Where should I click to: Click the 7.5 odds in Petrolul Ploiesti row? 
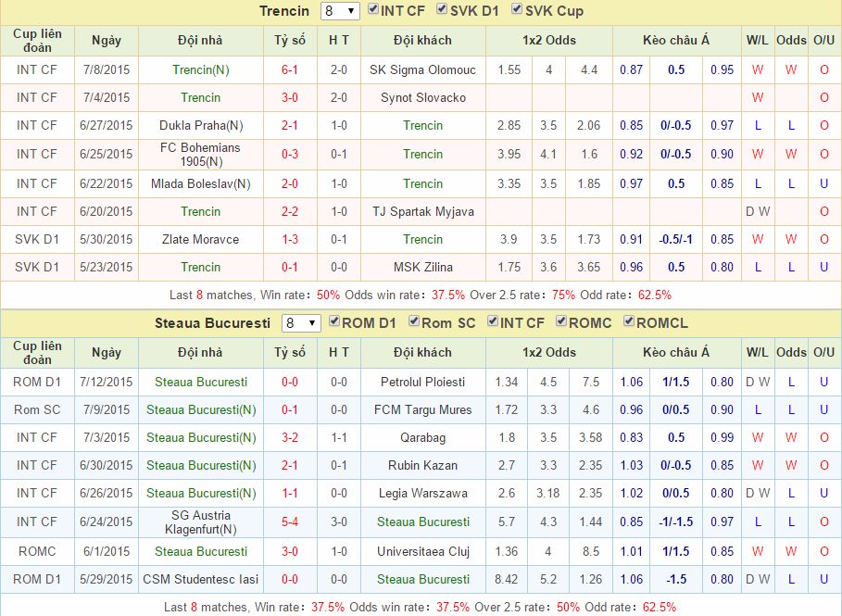(x=591, y=383)
